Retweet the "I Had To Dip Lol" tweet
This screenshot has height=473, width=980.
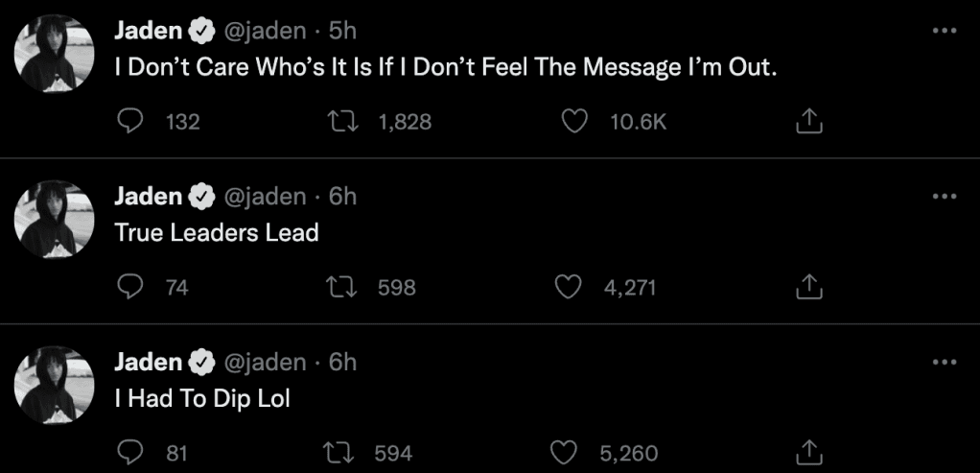(x=341, y=452)
